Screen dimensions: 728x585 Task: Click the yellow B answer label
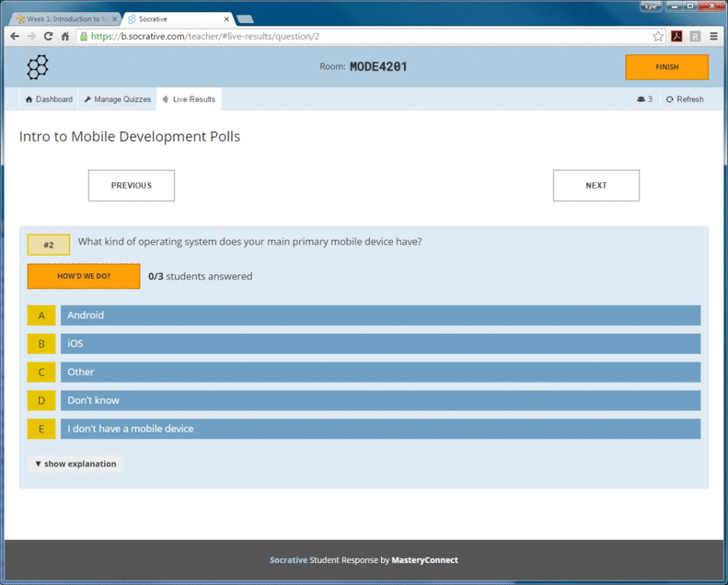click(41, 344)
